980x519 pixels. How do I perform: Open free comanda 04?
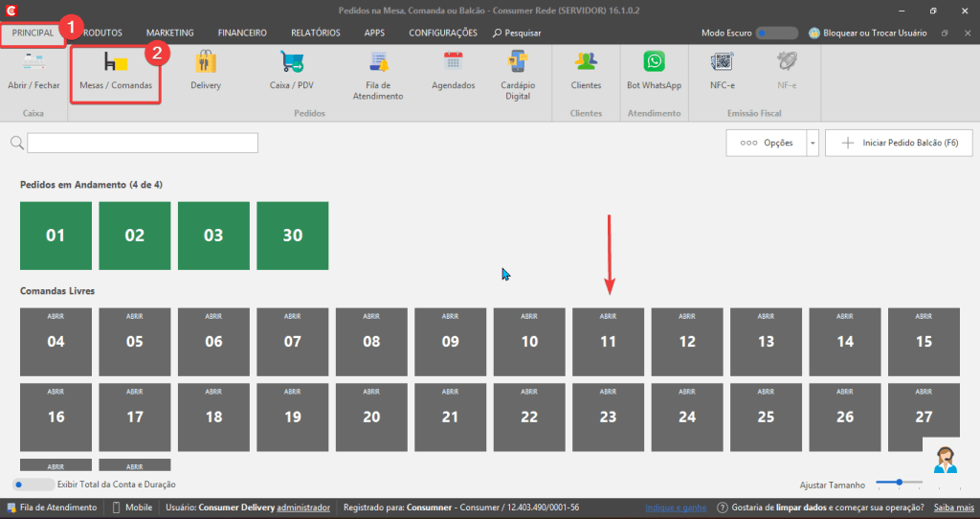click(56, 342)
